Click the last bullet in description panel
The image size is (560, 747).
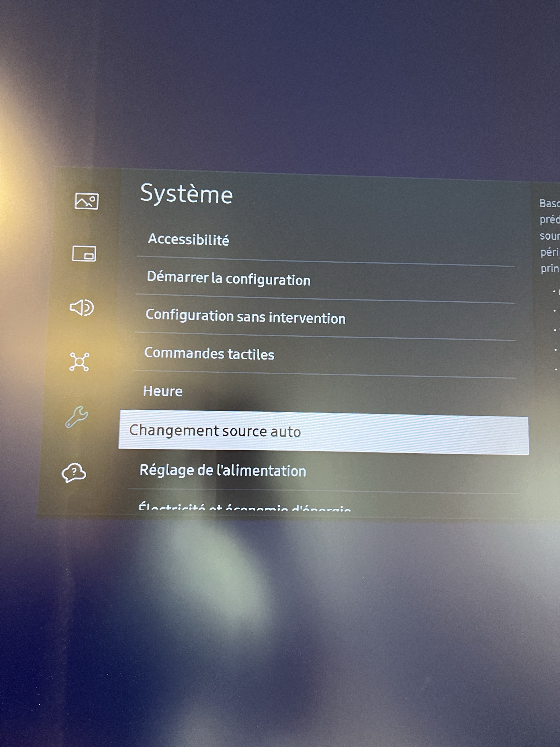[556, 369]
